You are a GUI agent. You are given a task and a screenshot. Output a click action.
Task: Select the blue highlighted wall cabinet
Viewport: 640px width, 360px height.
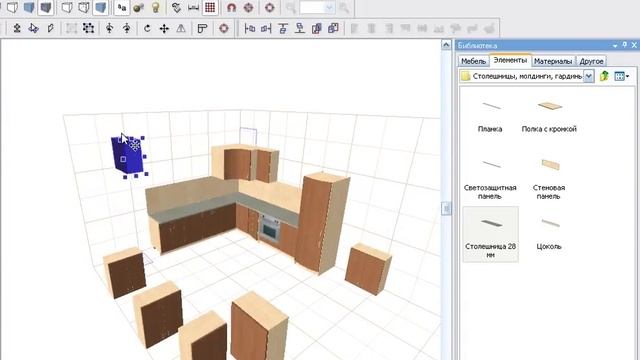tap(127, 156)
